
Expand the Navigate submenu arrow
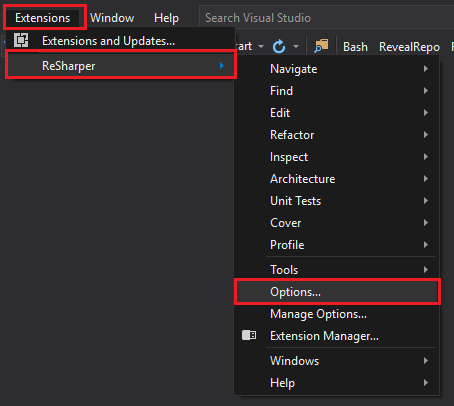point(426,69)
